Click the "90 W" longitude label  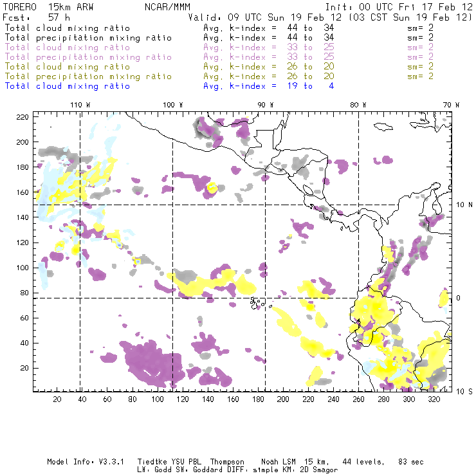tap(266, 105)
